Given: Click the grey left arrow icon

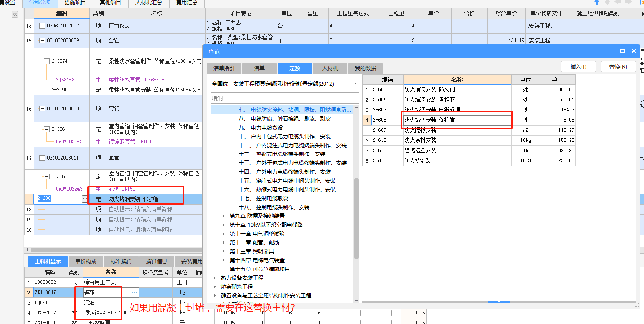Looking at the screenshot, I should point(618,3).
